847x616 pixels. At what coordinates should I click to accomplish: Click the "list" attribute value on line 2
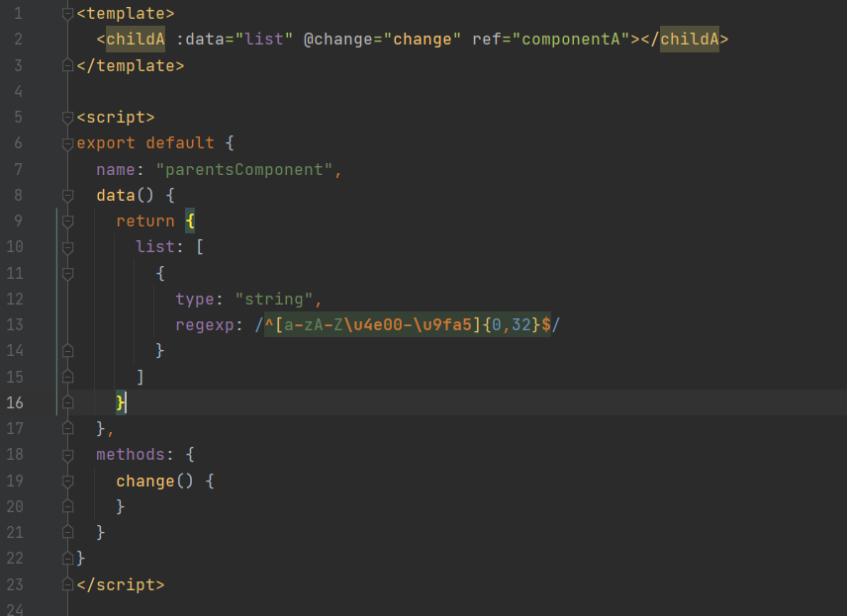point(263,40)
